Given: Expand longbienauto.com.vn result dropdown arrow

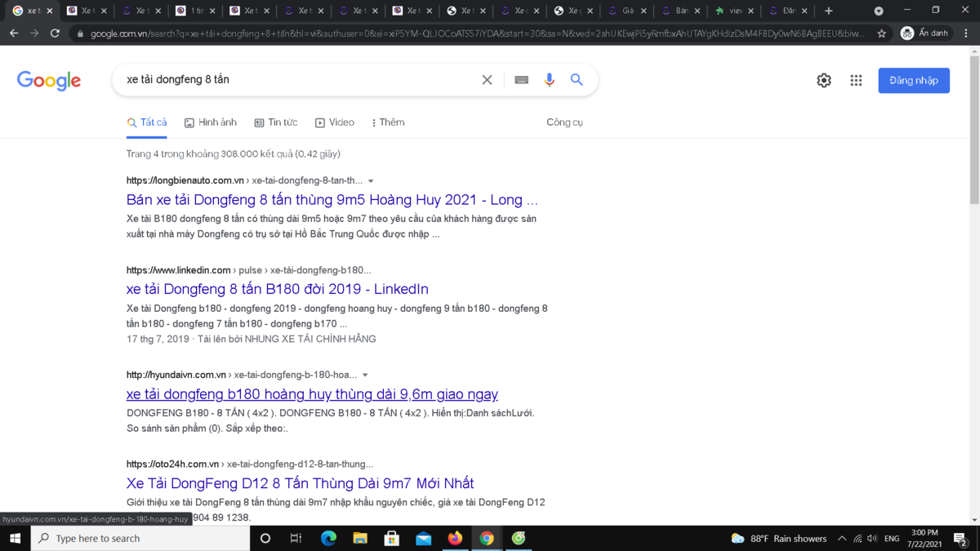Looking at the screenshot, I should 371,181.
